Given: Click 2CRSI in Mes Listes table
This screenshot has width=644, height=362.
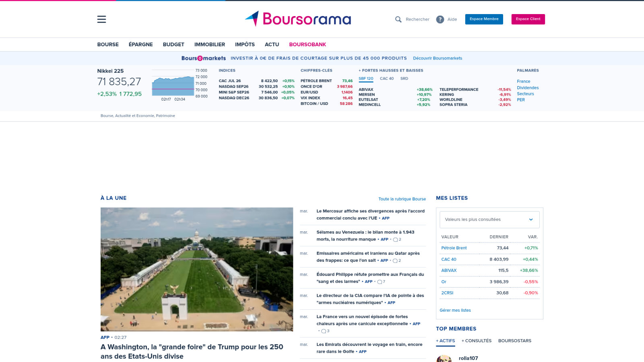Looking at the screenshot, I should (x=447, y=293).
